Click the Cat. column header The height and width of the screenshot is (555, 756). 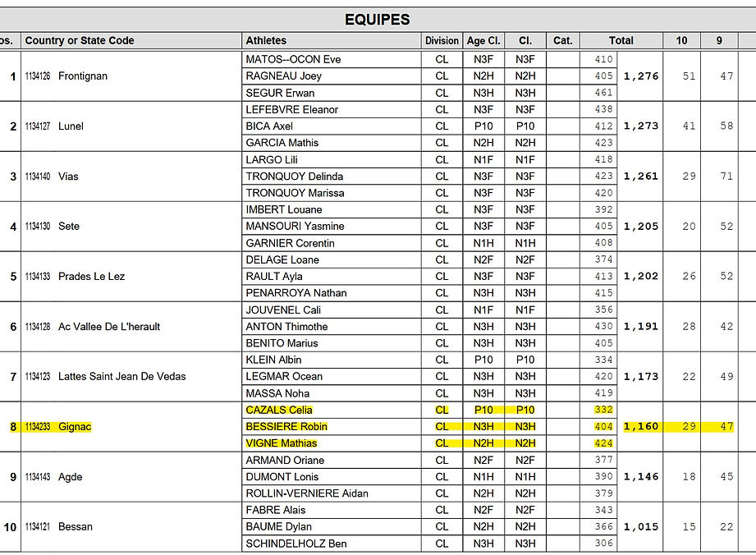pos(562,40)
